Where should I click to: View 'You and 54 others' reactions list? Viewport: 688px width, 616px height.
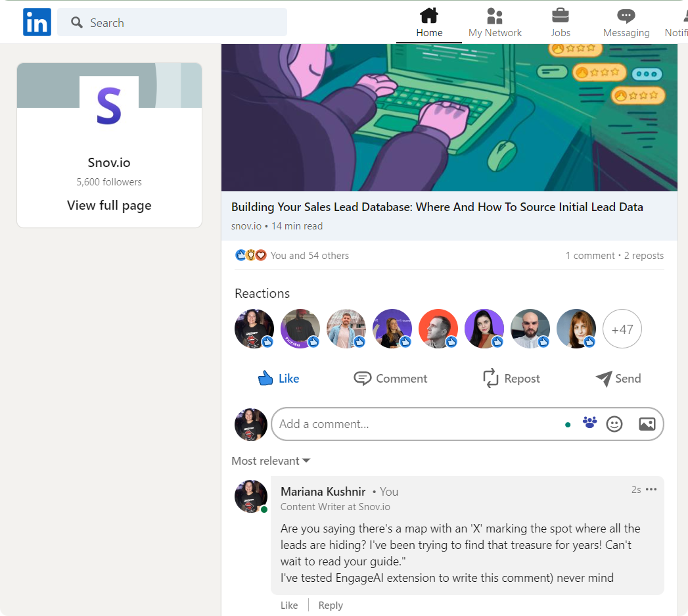pyautogui.click(x=310, y=256)
